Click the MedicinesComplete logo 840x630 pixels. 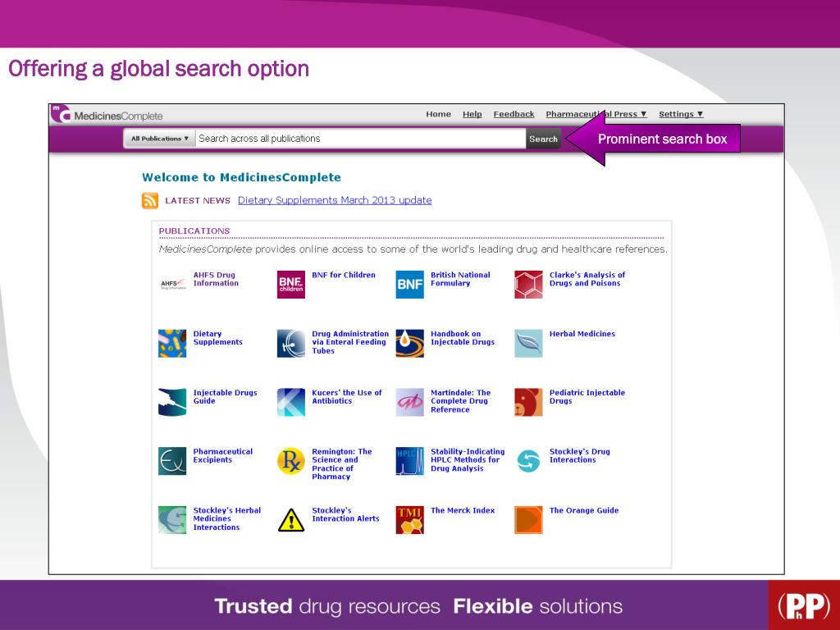click(107, 114)
